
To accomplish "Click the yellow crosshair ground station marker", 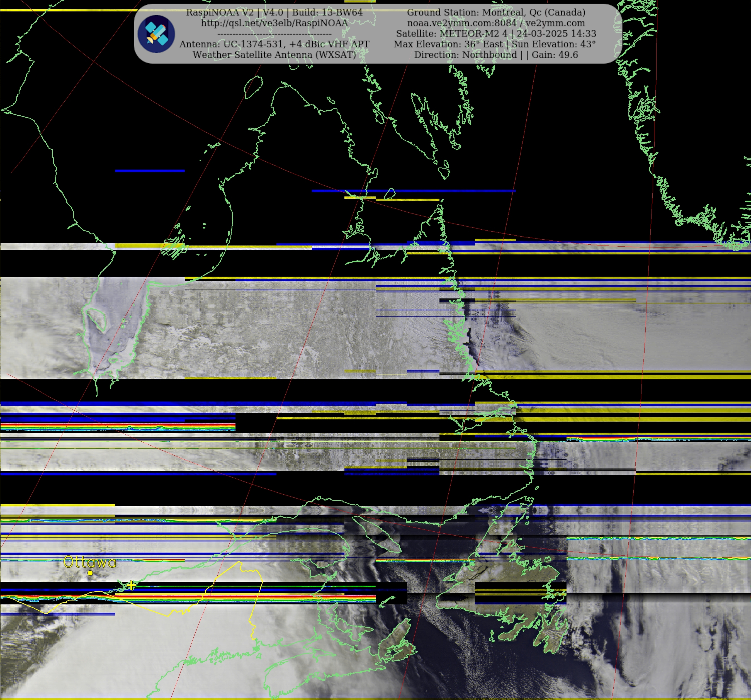I will (131, 585).
